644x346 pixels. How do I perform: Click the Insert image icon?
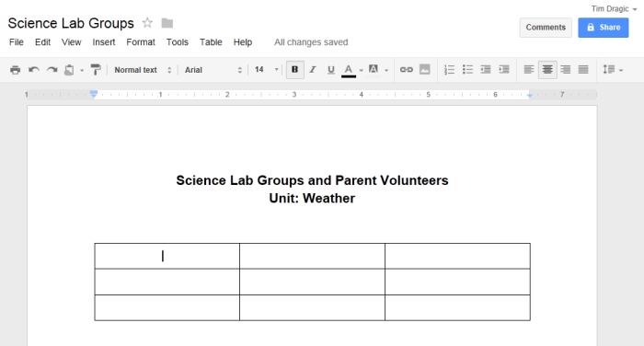(x=425, y=69)
